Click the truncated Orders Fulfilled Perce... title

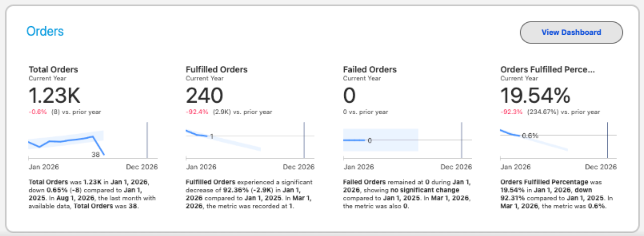tap(548, 70)
